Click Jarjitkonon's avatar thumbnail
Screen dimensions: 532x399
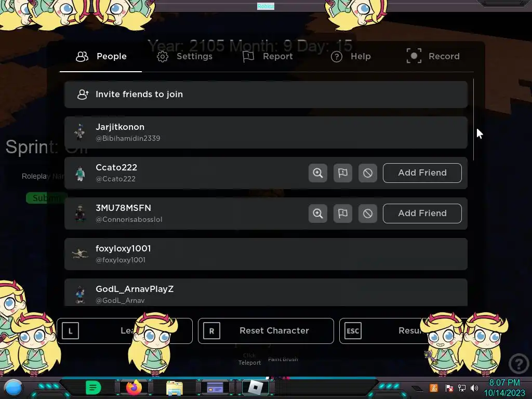pyautogui.click(x=80, y=132)
